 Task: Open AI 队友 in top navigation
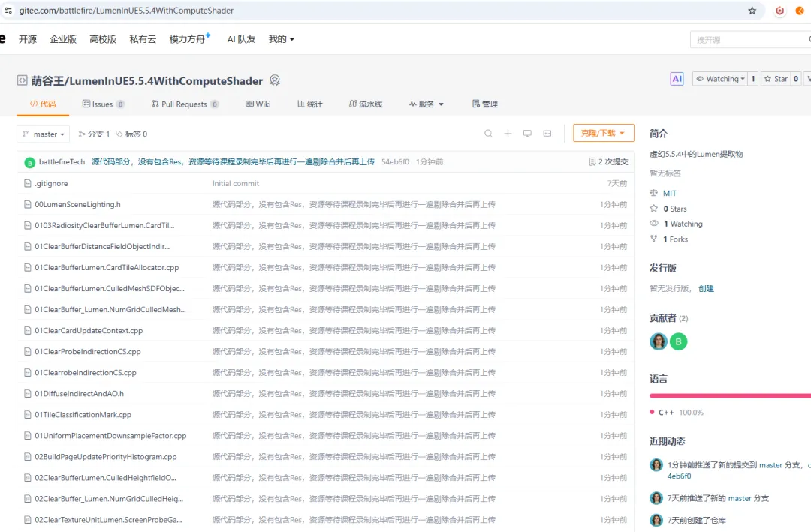click(242, 39)
